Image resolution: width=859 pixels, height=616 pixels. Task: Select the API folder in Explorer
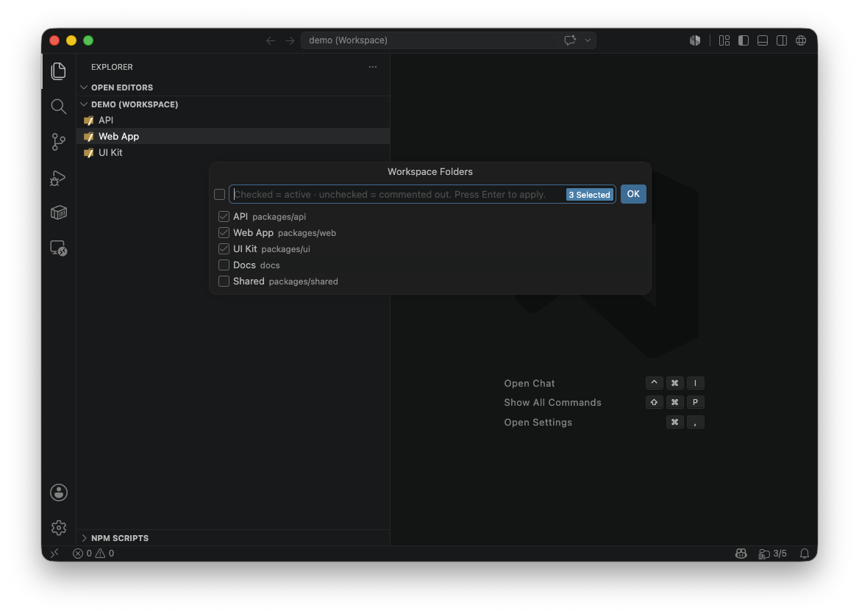pyautogui.click(x=233, y=120)
